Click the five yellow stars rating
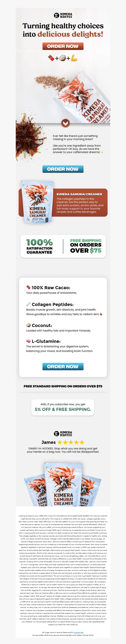Viewport: 126px width, 644px height. [x=71, y=442]
